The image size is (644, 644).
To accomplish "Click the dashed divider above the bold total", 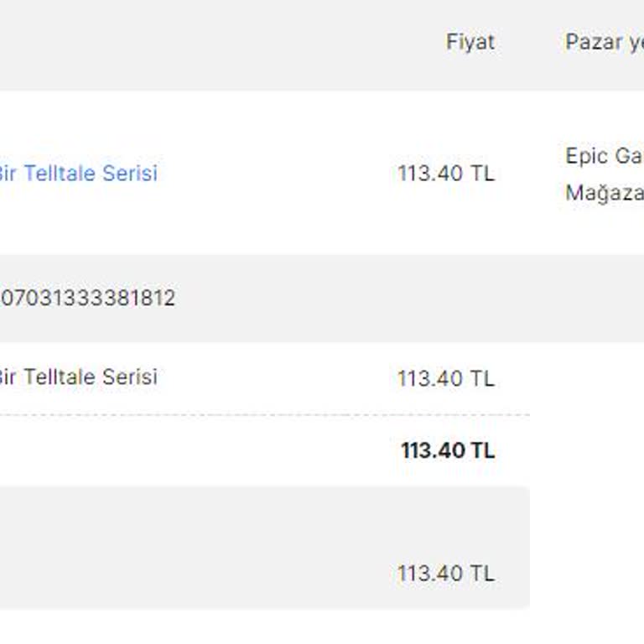I will coord(265,415).
